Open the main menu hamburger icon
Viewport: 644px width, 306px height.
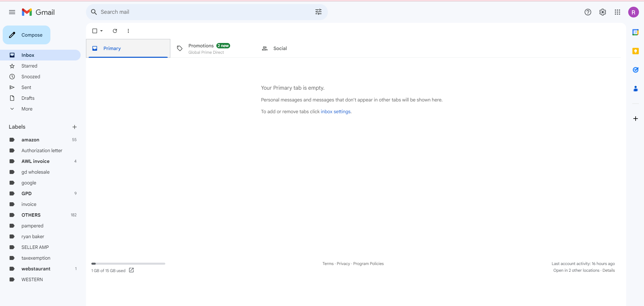coord(12,12)
